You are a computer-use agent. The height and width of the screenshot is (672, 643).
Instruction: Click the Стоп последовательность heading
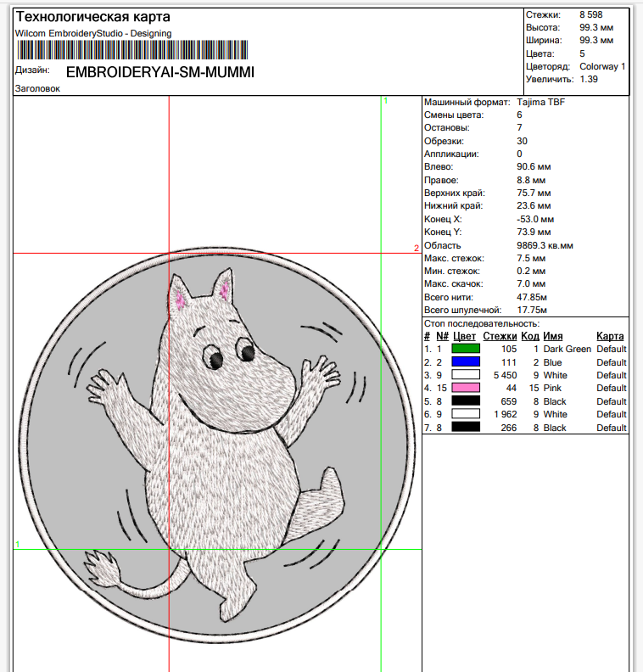pos(482,323)
